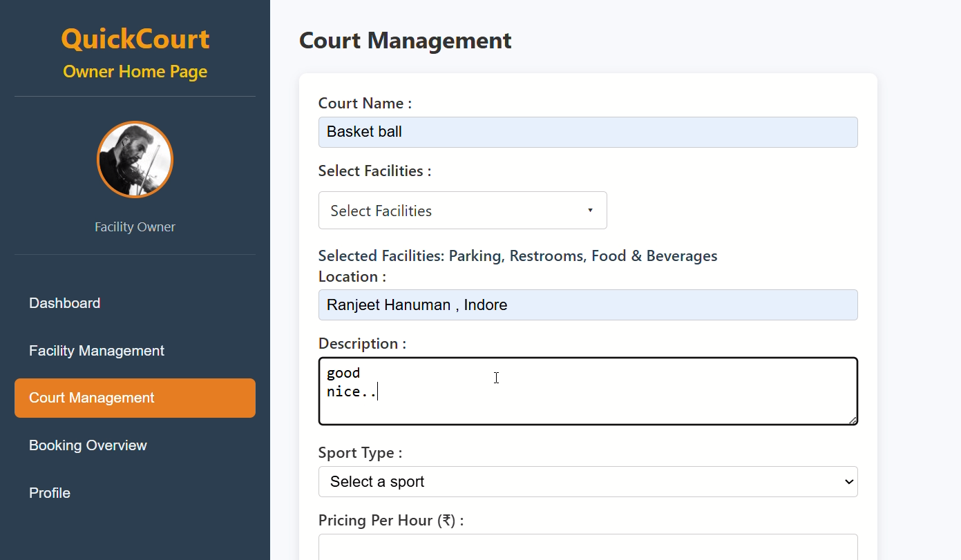Click the Select Facilities dropdown arrow

click(590, 211)
